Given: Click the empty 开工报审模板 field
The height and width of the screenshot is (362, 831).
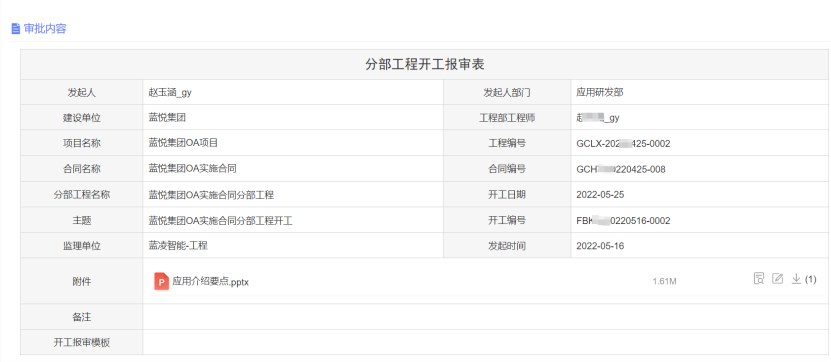Looking at the screenshot, I should (486, 342).
